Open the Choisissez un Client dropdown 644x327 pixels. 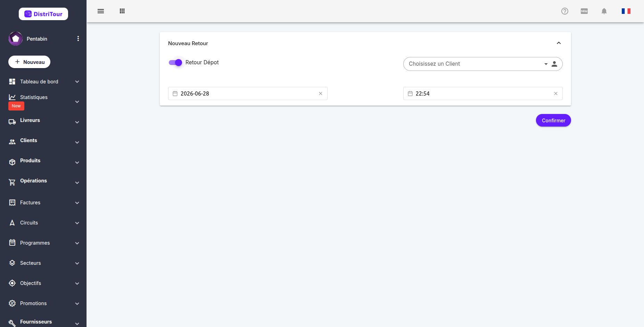[476, 64]
